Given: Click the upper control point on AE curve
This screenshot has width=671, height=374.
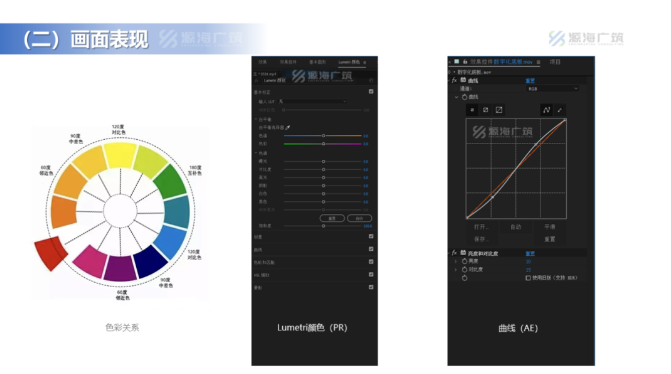Looking at the screenshot, I should pos(537,144).
